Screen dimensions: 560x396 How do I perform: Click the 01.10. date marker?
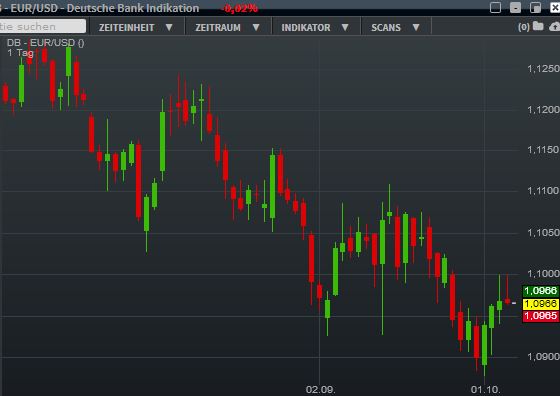pos(486,390)
